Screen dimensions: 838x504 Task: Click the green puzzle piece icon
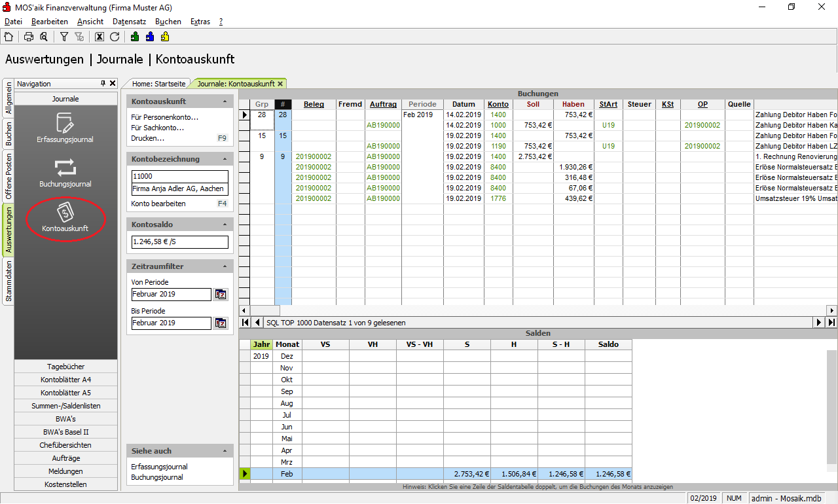[135, 37]
